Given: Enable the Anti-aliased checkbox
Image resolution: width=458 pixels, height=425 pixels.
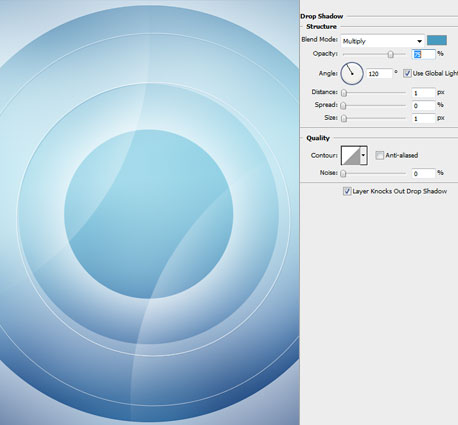Looking at the screenshot, I should coord(379,155).
